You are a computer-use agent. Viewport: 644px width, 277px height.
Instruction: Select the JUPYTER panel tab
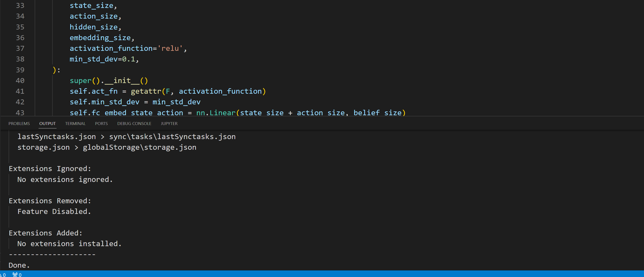169,123
